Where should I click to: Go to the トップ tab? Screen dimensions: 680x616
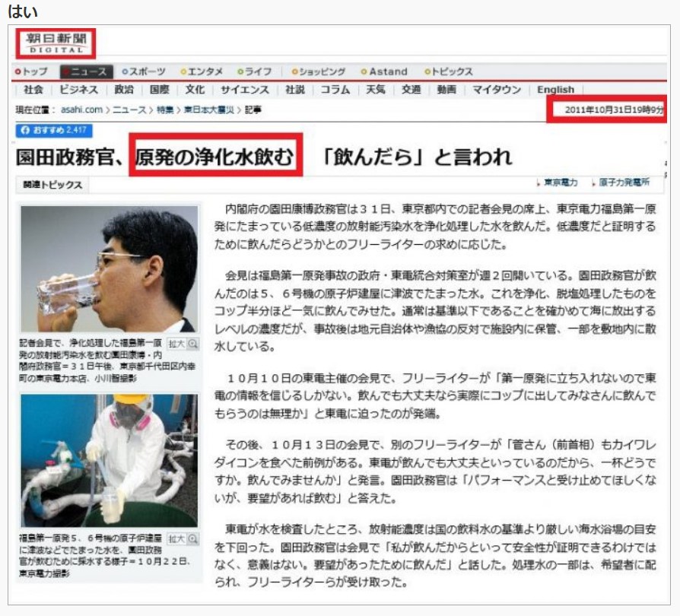pyautogui.click(x=32, y=71)
